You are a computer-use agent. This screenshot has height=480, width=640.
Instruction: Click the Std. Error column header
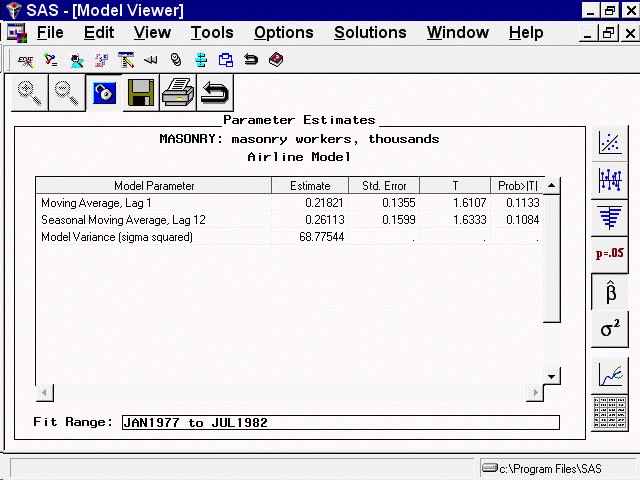pos(384,186)
